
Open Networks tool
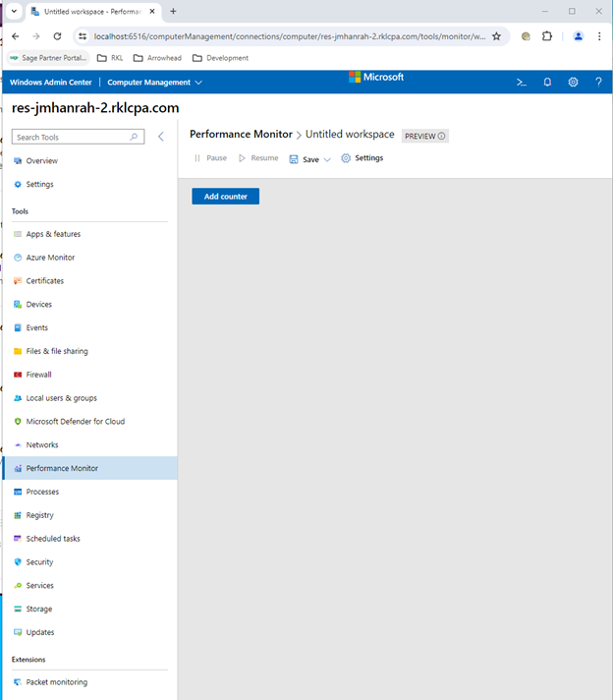coord(90,444)
